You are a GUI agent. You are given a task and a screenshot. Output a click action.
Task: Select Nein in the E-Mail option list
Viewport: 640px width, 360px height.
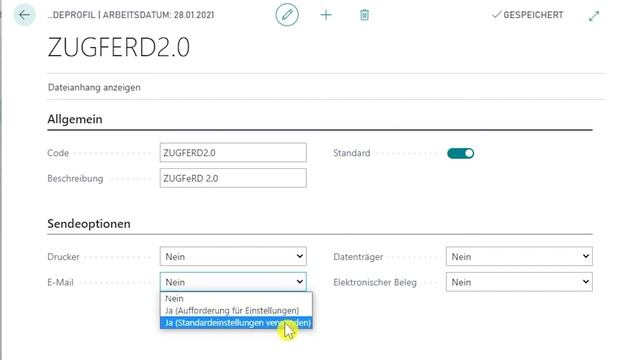tap(236, 298)
